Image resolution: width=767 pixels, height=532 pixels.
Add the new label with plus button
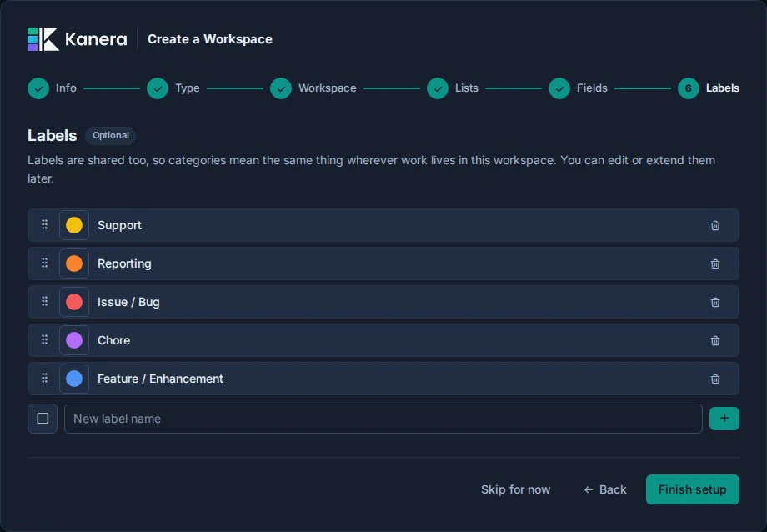(724, 419)
